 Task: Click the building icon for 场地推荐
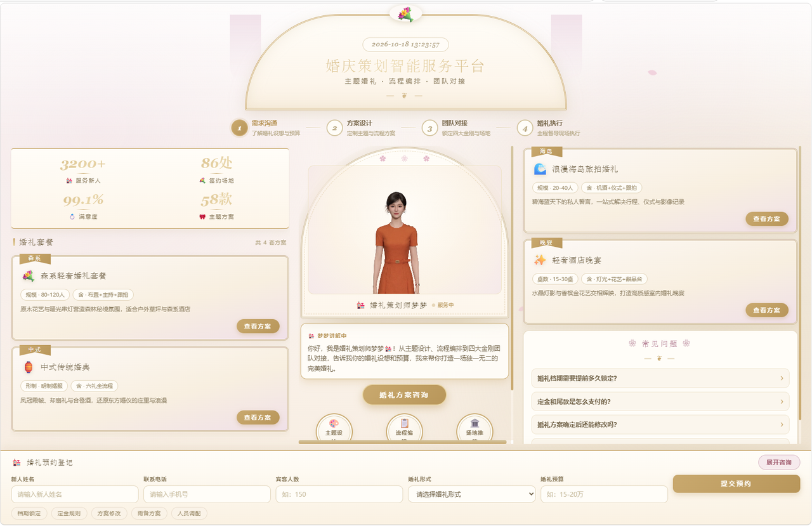click(475, 423)
